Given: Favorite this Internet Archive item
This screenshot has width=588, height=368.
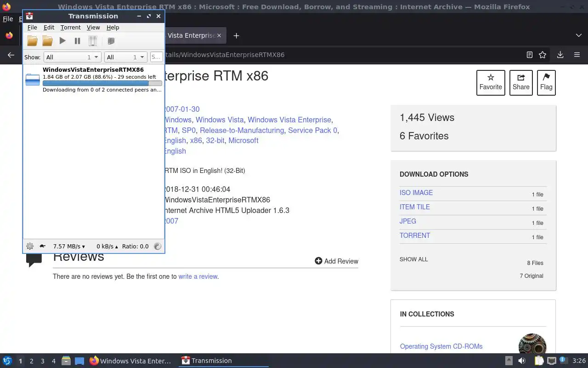Looking at the screenshot, I should 491,83.
